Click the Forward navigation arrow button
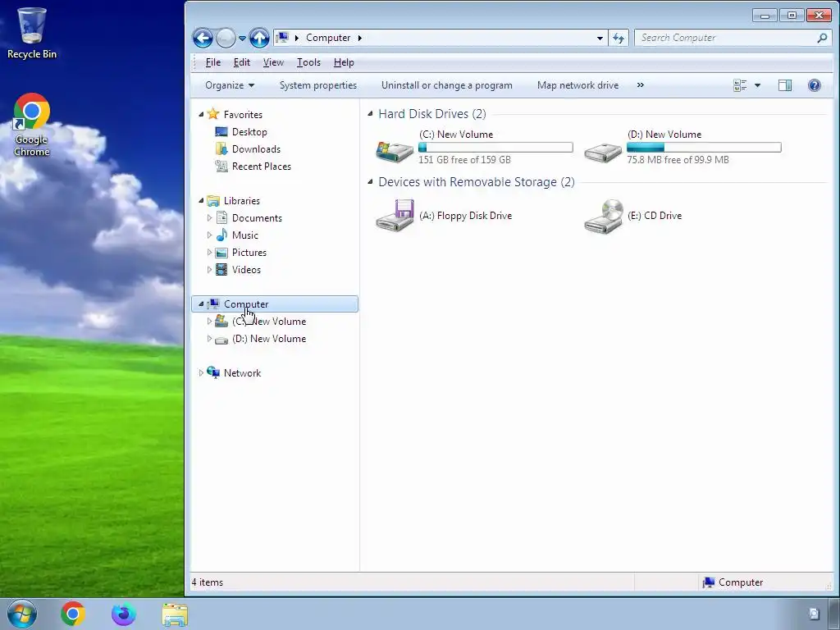Screen dimensions: 840x630 (x=226, y=38)
